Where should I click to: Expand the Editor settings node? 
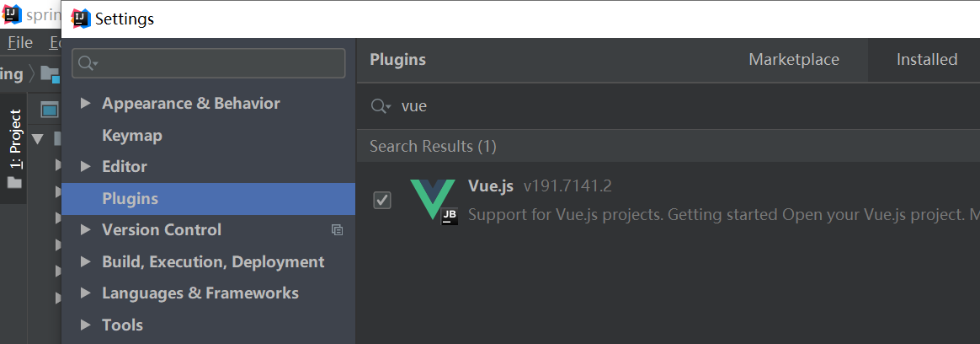click(x=85, y=166)
